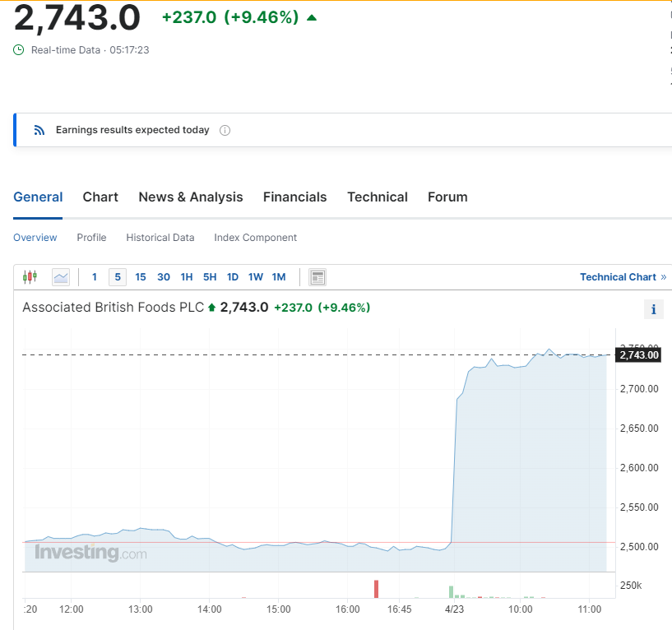The width and height of the screenshot is (672, 630).
Task: Open the News & Analysis tab
Action: 191,197
